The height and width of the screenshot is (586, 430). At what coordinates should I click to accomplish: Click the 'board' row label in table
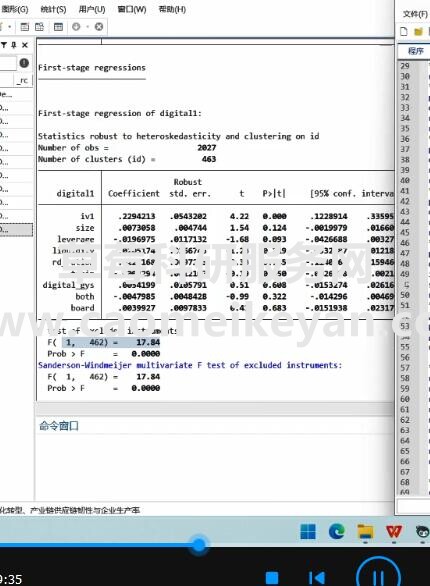pos(83,308)
